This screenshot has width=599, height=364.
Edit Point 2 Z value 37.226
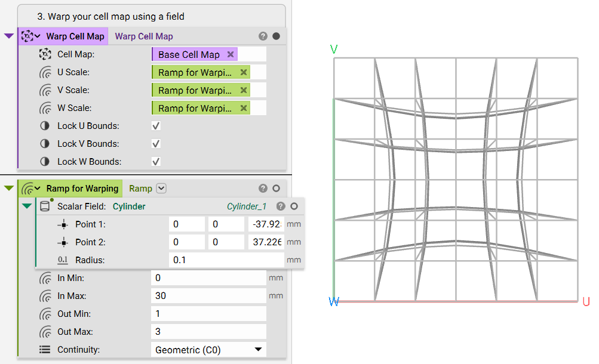(x=266, y=242)
